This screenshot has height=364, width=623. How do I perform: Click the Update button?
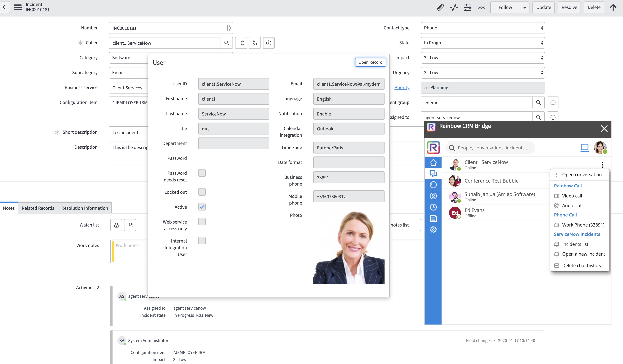coord(543,7)
